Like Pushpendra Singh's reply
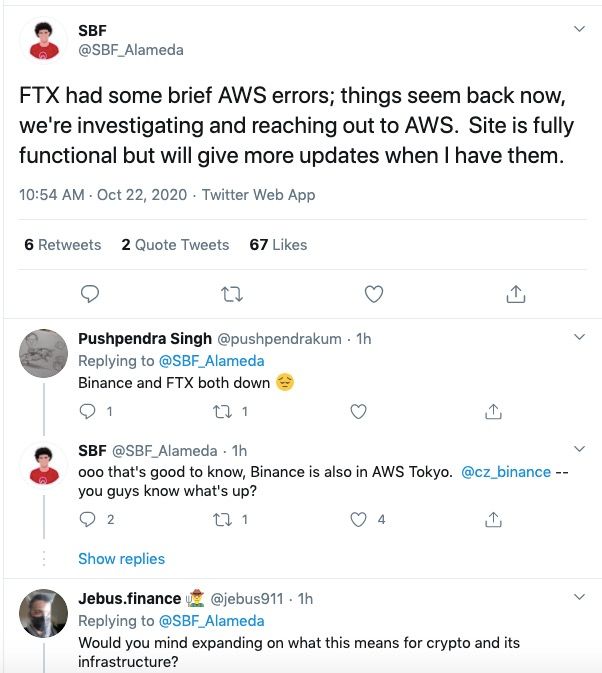This screenshot has width=602, height=673. click(x=358, y=412)
